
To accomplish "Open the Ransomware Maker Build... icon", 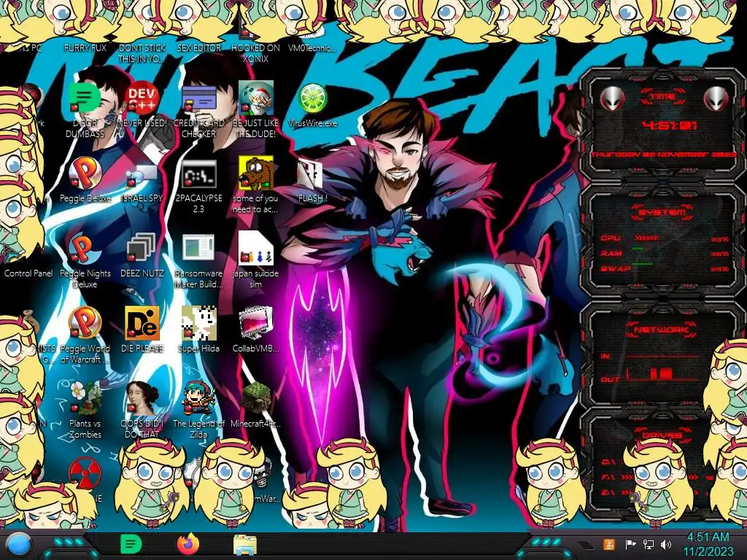I will click(198, 248).
